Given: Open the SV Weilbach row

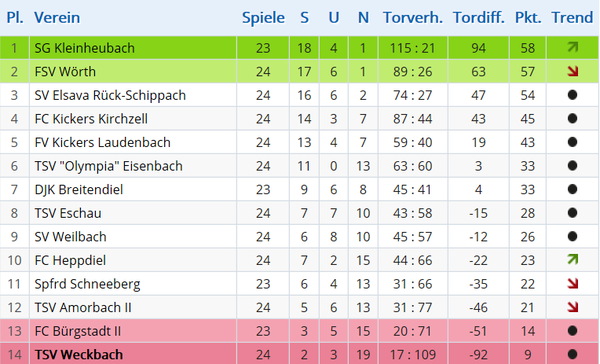Looking at the screenshot, I should pos(300,237).
